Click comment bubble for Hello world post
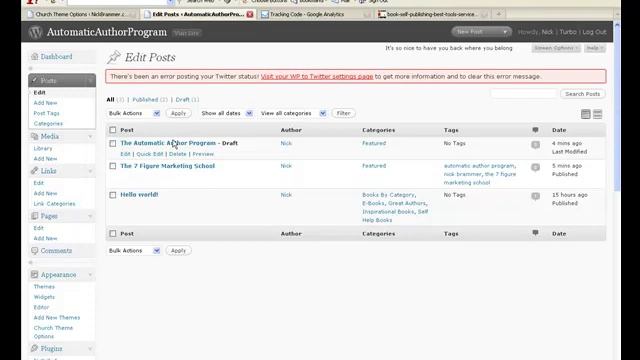The width and height of the screenshot is (640, 360). (536, 196)
